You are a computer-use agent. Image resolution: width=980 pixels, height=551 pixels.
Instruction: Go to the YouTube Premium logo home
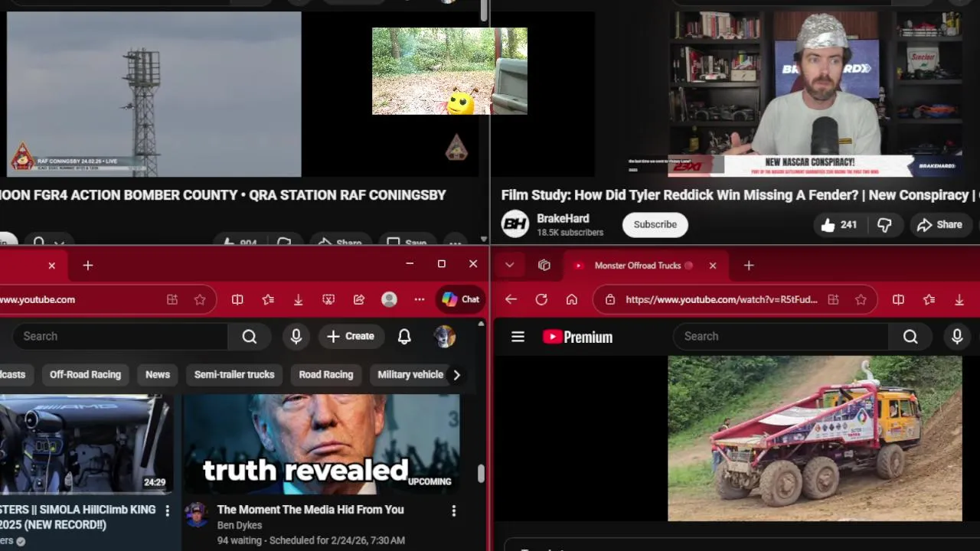point(577,337)
